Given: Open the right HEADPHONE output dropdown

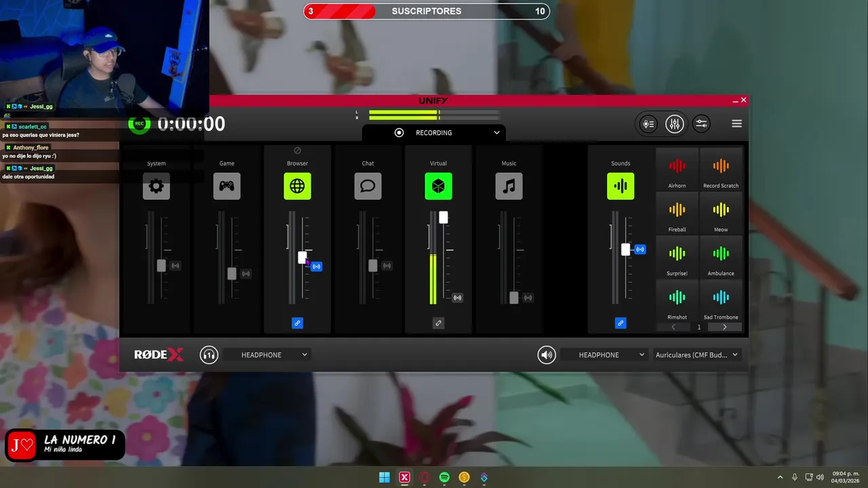Looking at the screenshot, I should (604, 354).
